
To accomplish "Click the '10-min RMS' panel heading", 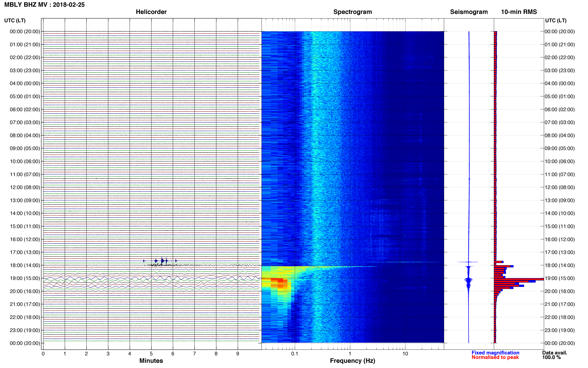I will pos(519,12).
